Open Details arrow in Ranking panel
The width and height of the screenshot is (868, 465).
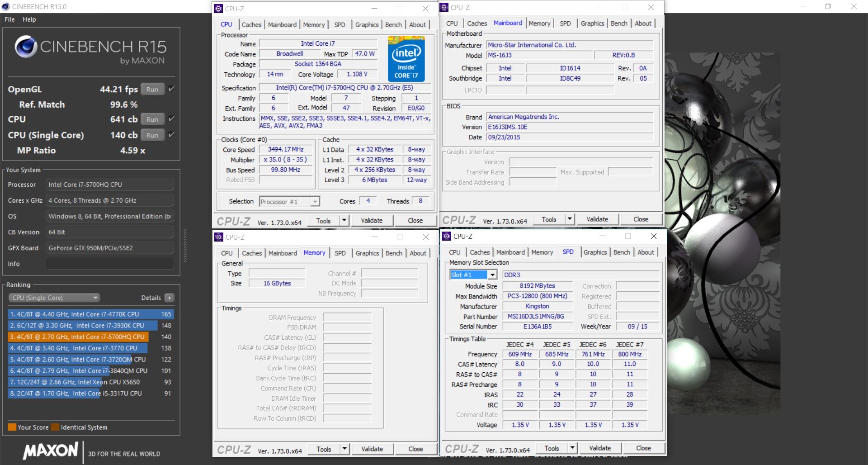pyautogui.click(x=170, y=298)
